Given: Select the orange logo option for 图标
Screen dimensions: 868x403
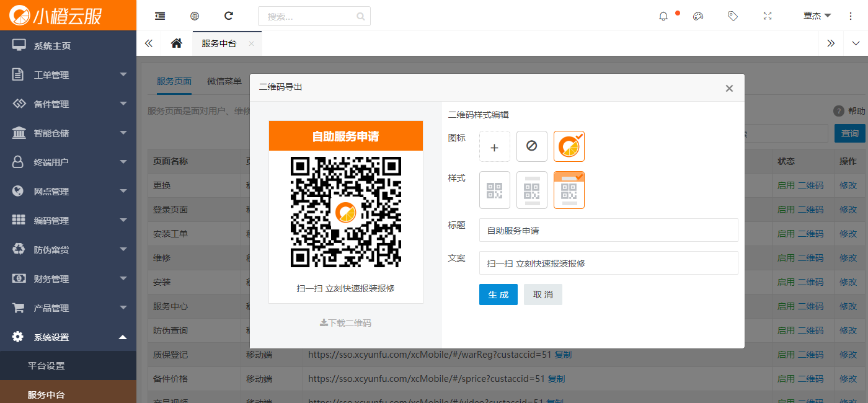Looking at the screenshot, I should tap(569, 146).
